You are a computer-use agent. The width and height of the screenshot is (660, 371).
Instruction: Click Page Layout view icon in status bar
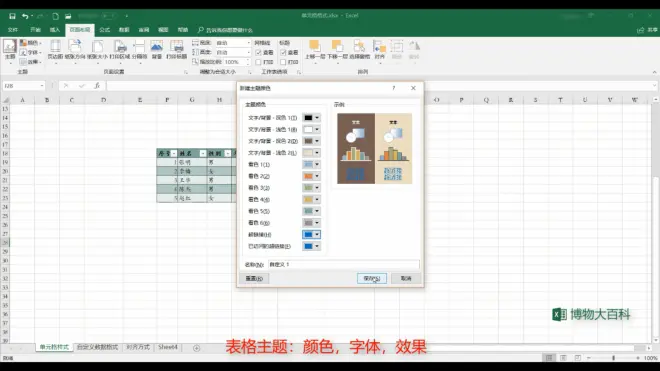coord(563,358)
